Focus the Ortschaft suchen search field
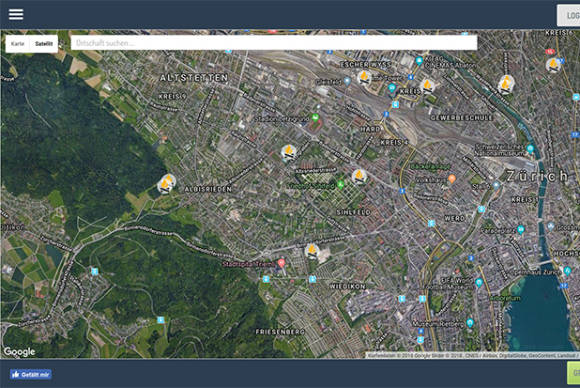 tap(274, 43)
